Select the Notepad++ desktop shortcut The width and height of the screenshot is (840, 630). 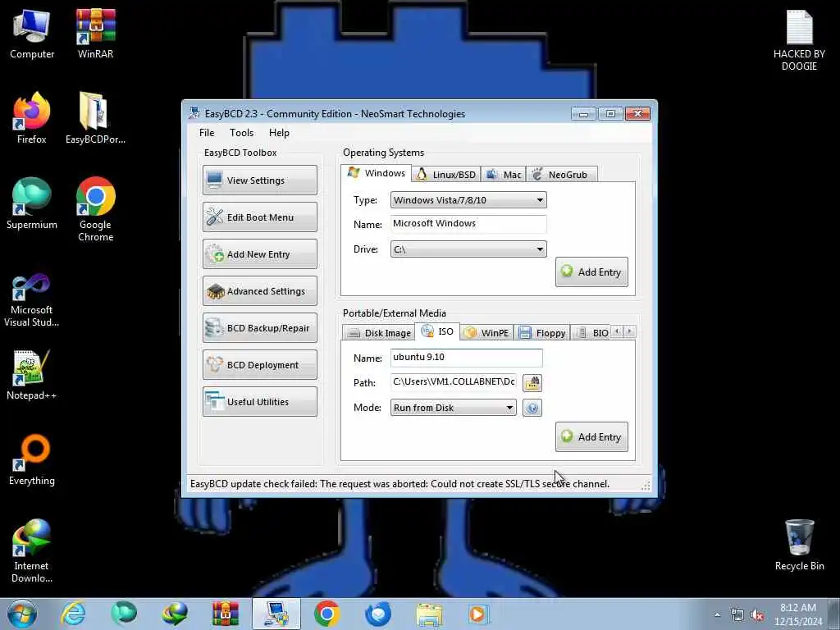(32, 375)
